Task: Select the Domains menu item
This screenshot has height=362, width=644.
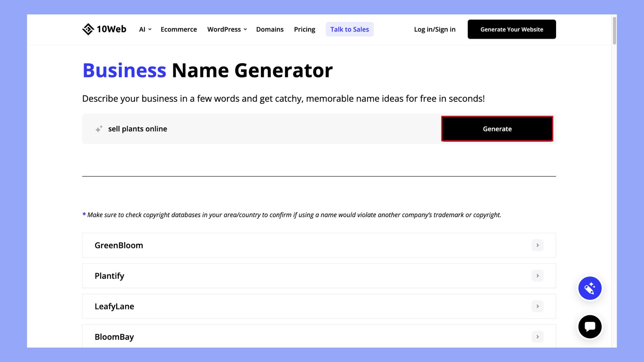Action: click(x=270, y=29)
